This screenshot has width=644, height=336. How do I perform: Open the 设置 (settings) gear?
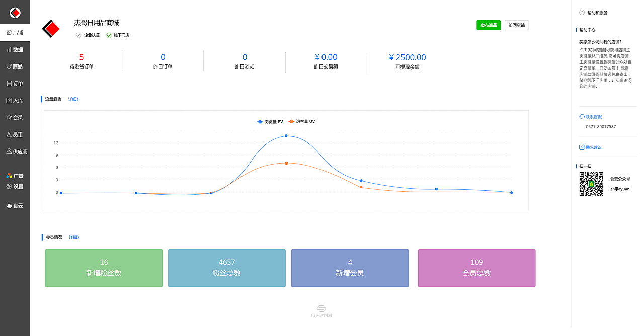click(9, 187)
